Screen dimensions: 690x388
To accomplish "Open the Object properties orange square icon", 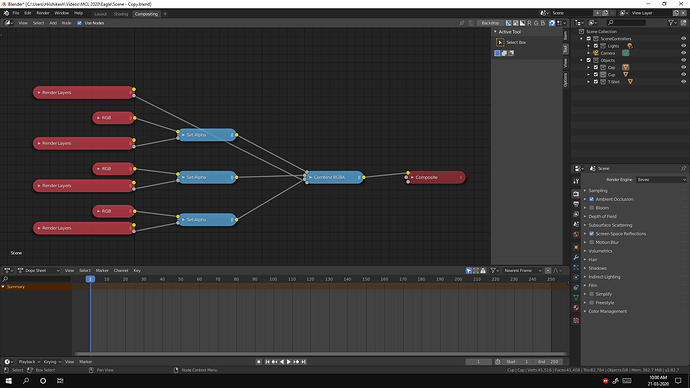I will [576, 247].
